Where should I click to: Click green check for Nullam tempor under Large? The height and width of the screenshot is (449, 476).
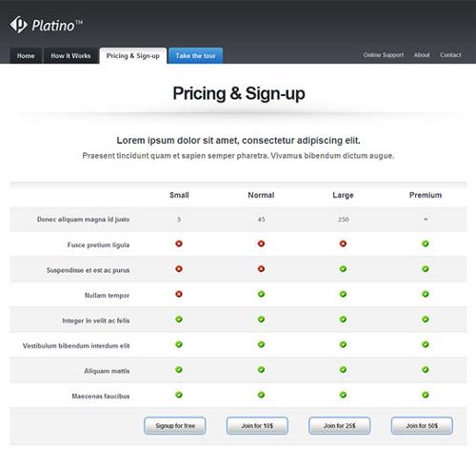pos(343,294)
